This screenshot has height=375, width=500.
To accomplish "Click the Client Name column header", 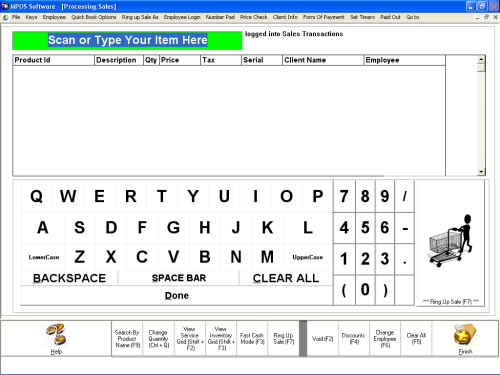I will [322, 60].
